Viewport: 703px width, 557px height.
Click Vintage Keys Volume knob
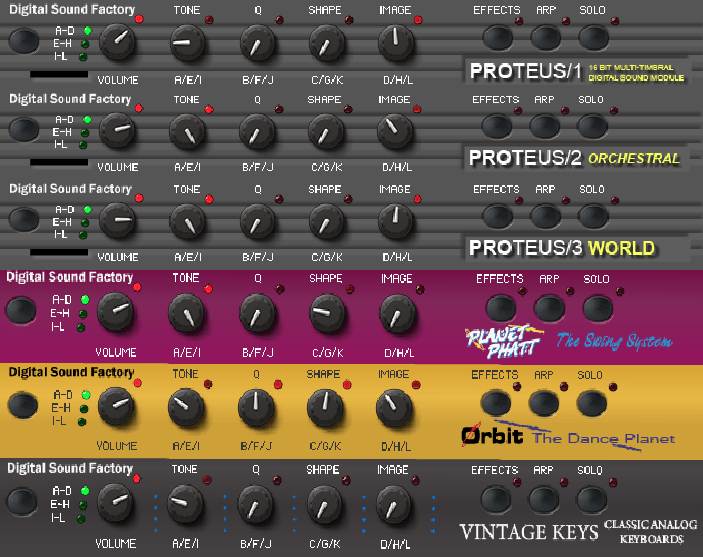(x=115, y=501)
